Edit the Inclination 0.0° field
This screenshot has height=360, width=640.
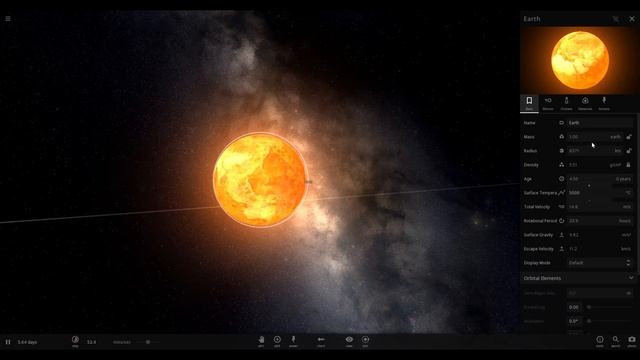pos(574,321)
